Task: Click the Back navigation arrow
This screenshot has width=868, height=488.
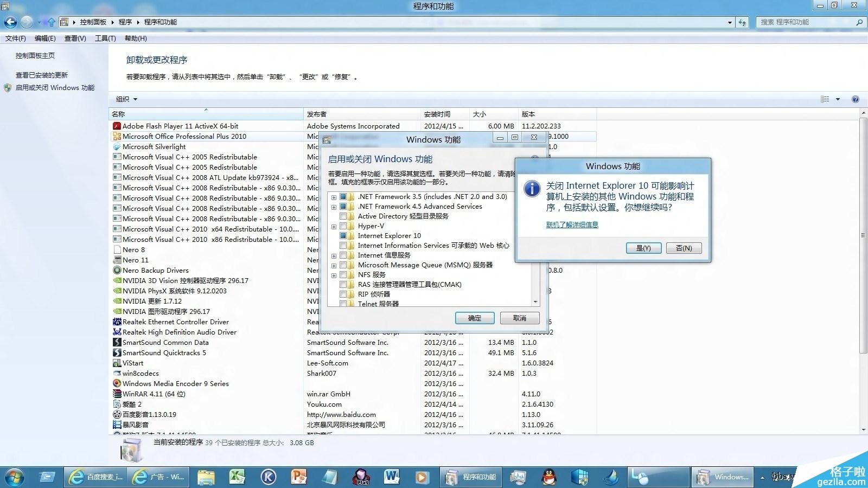Action: click(x=10, y=22)
